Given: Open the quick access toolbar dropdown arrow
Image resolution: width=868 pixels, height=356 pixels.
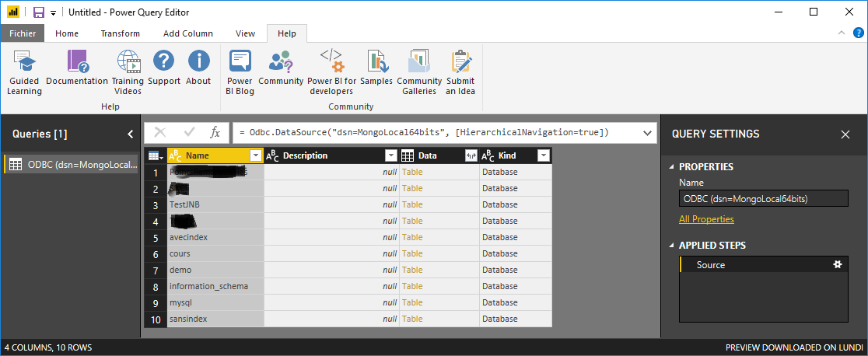Looking at the screenshot, I should coord(53,12).
